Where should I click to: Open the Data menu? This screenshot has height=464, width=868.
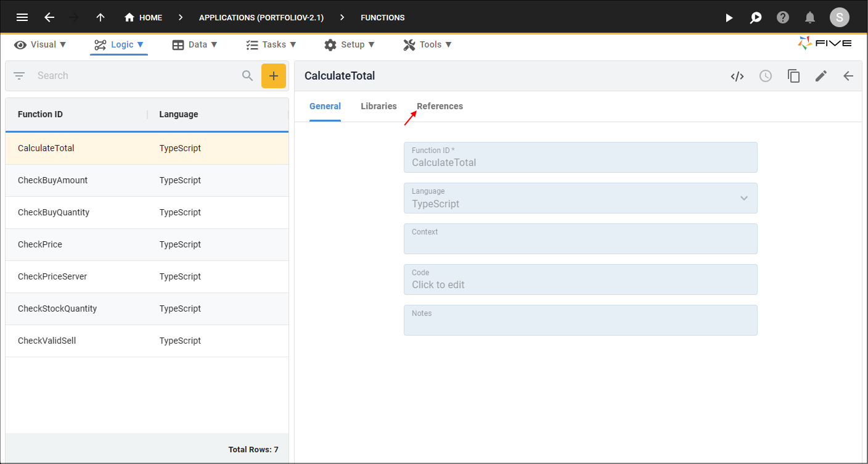pos(195,44)
